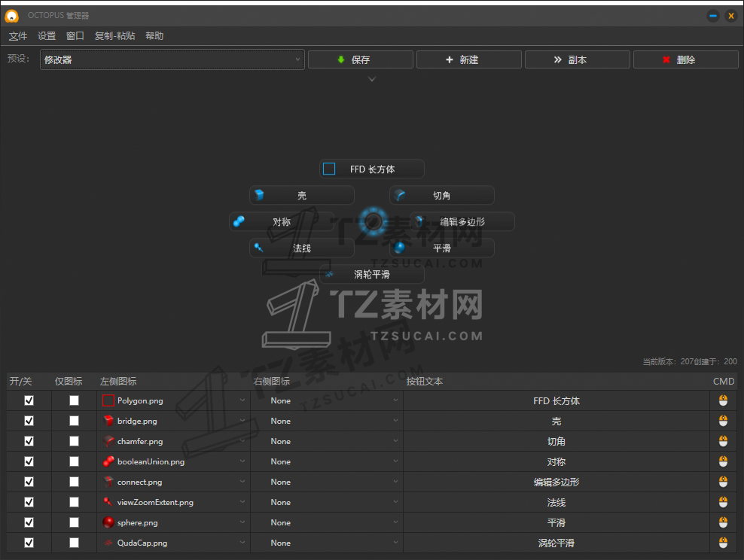Click the CMD mouse icon for FFD 长方体 row
This screenshot has height=560, width=744.
coord(723,400)
